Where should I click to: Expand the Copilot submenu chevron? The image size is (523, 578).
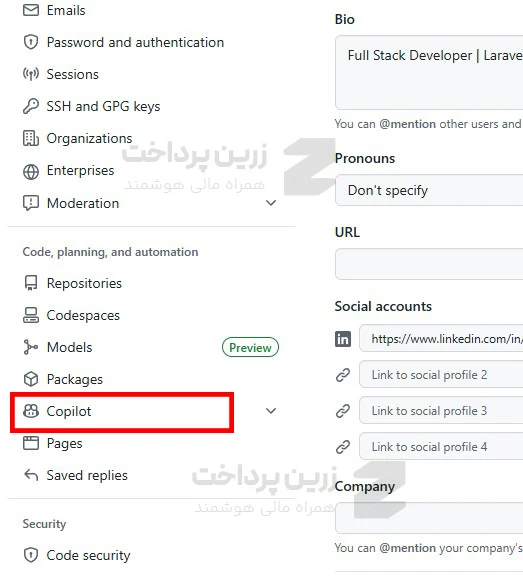(271, 411)
